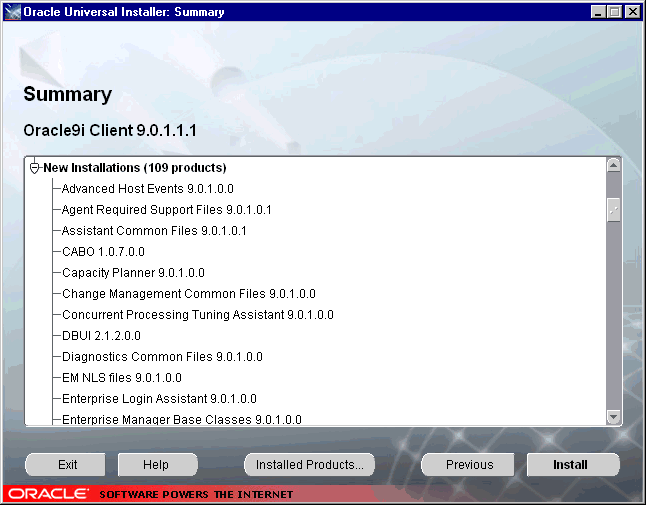This screenshot has height=505, width=646.
Task: Maximize the Oracle Universal Installer window
Action: pos(614,12)
